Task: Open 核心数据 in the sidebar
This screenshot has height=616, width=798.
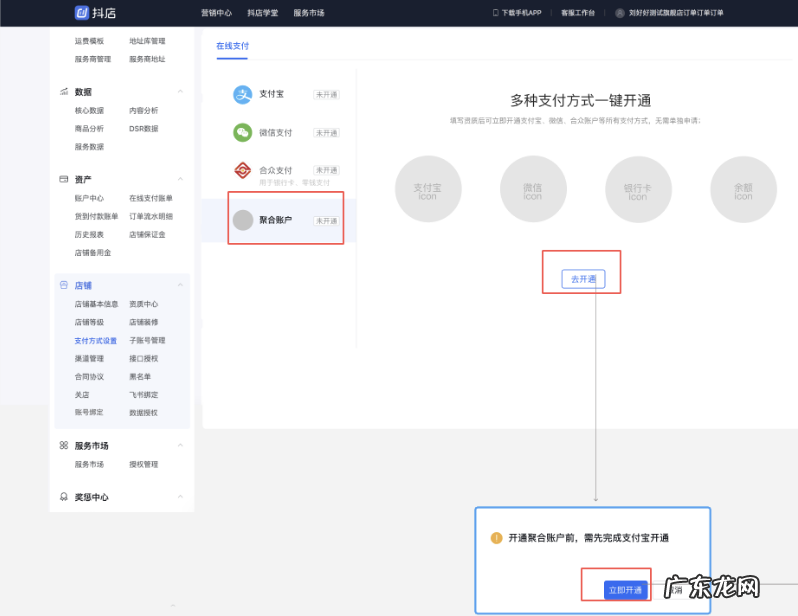Action: pos(89,110)
